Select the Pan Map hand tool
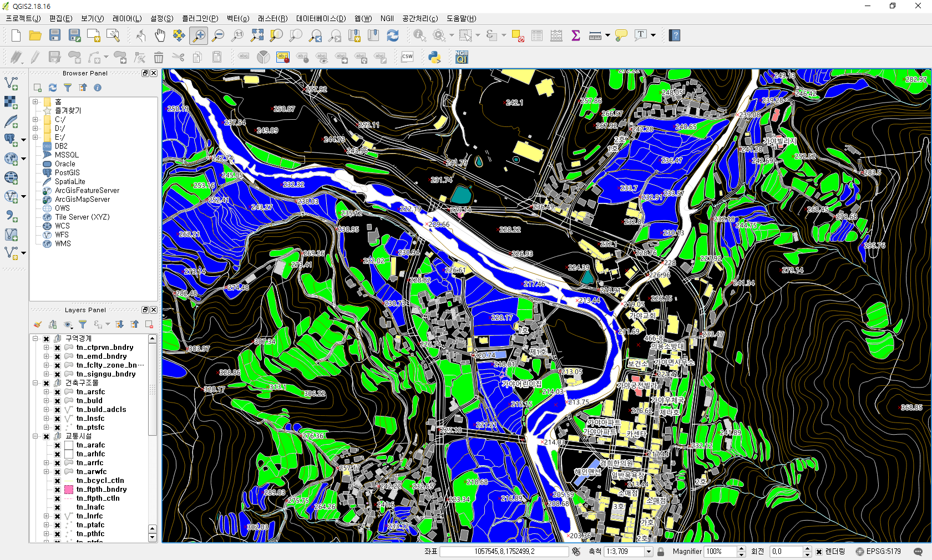 click(160, 35)
